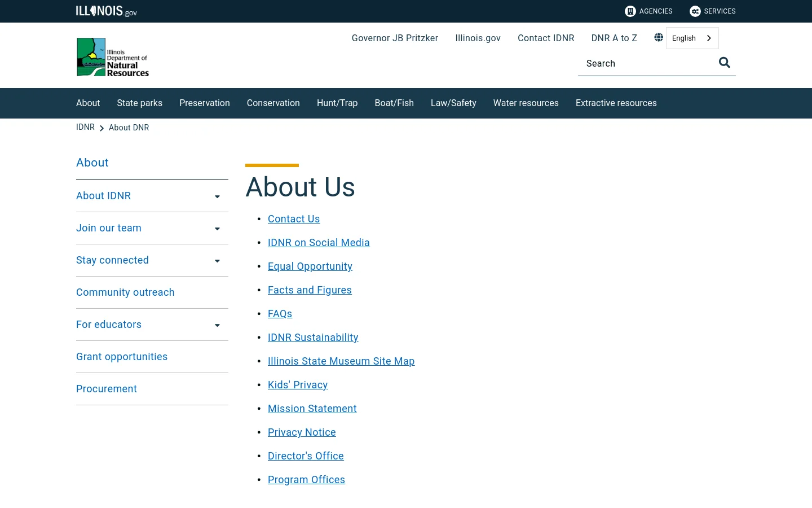Image resolution: width=812 pixels, height=508 pixels.
Task: Open the Conservation nav menu
Action: [x=273, y=103]
